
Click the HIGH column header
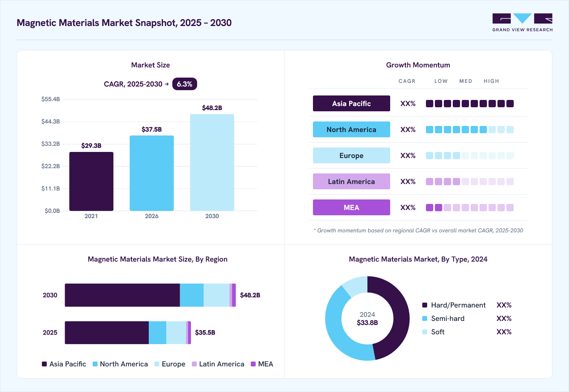point(491,81)
